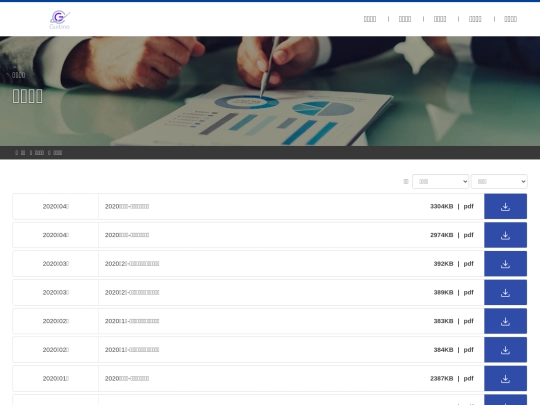
Task: Open the title of the 2387KB document
Action: 127,378
